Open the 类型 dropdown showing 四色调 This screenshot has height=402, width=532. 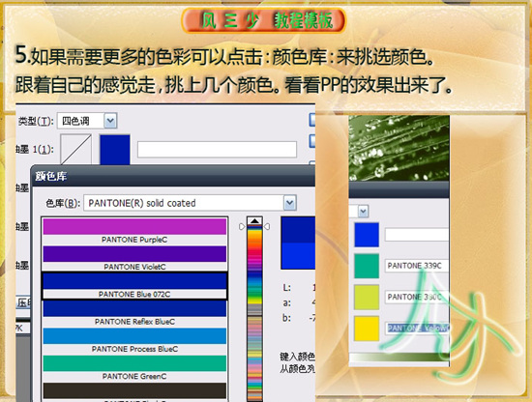(x=87, y=121)
